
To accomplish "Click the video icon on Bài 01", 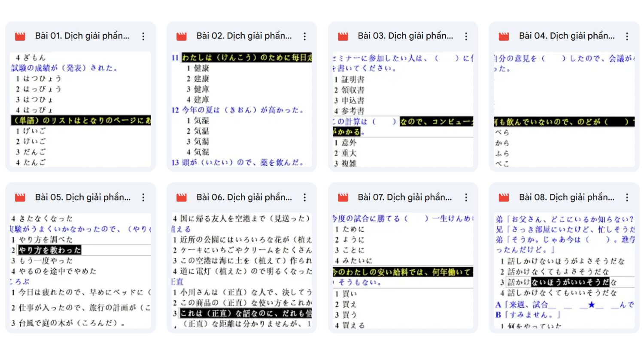I will coord(19,36).
